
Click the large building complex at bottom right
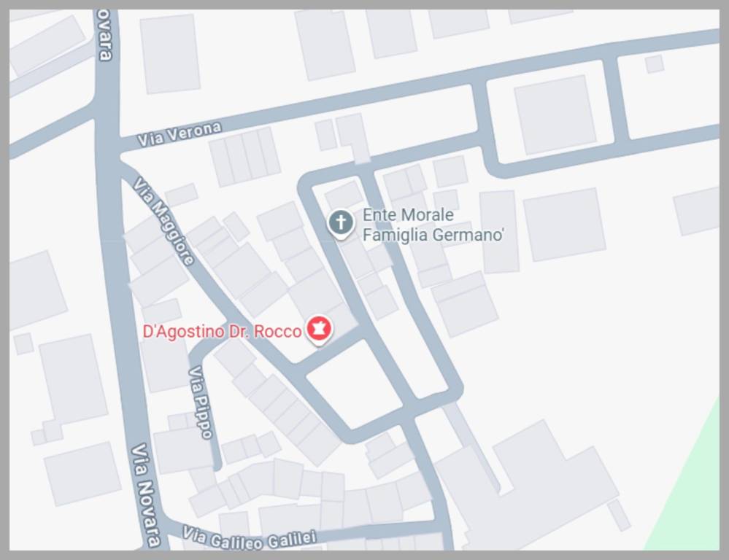click(535, 488)
